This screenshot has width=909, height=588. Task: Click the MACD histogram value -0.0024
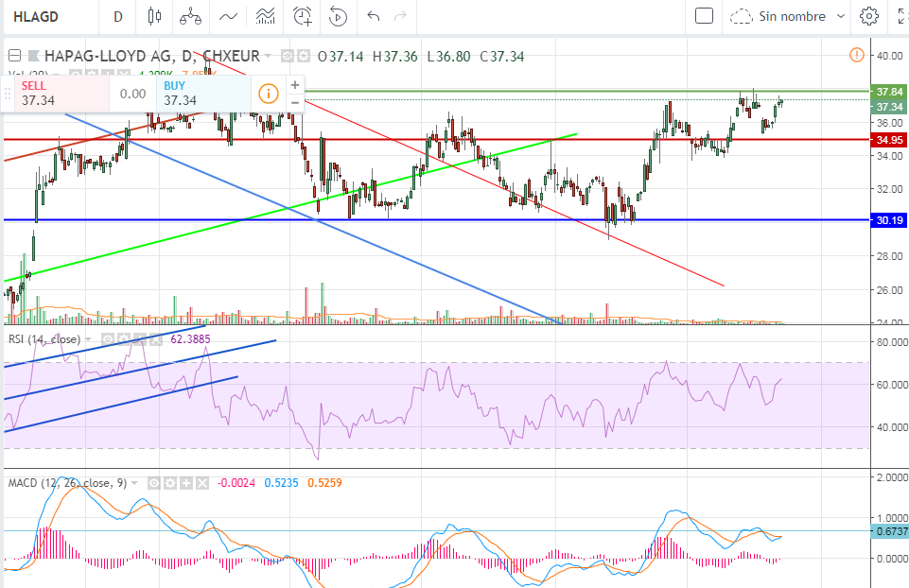click(236, 482)
